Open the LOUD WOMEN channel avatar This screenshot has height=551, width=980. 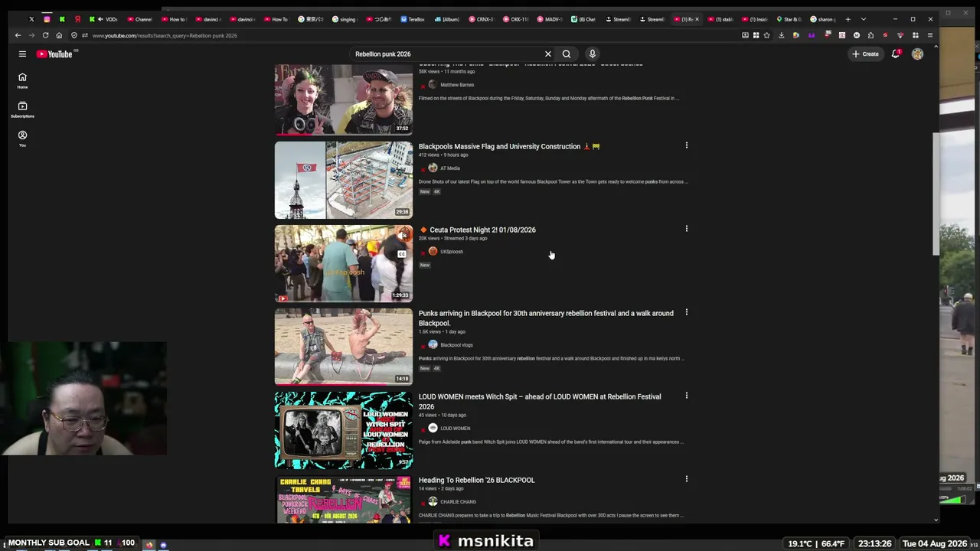point(433,429)
